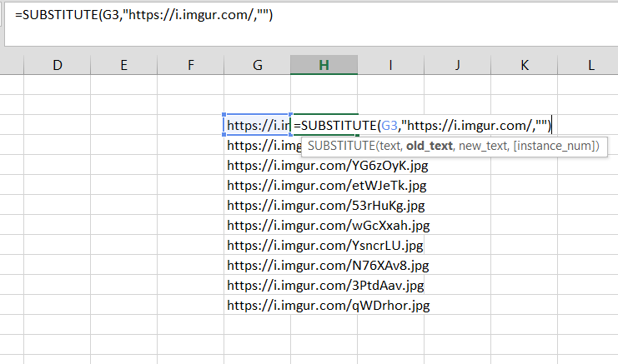Select column D header
The image size is (618, 364).
[58, 64]
